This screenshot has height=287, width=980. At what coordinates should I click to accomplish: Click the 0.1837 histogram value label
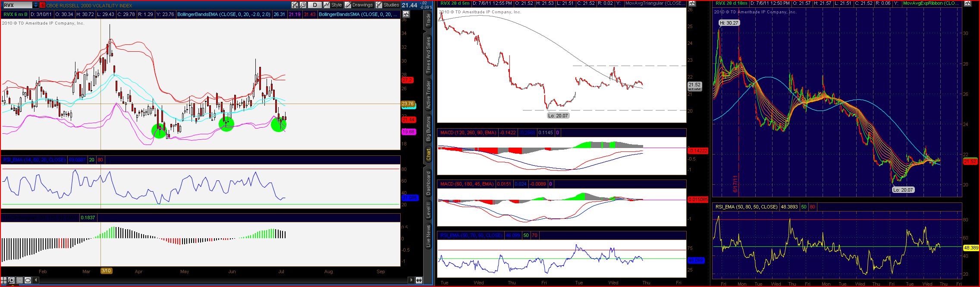coord(88,218)
